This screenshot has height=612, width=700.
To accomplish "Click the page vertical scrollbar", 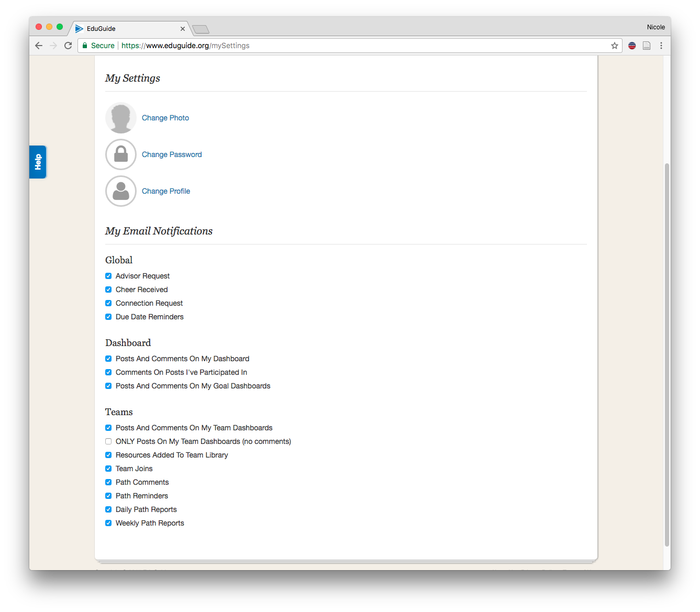I will [667, 355].
